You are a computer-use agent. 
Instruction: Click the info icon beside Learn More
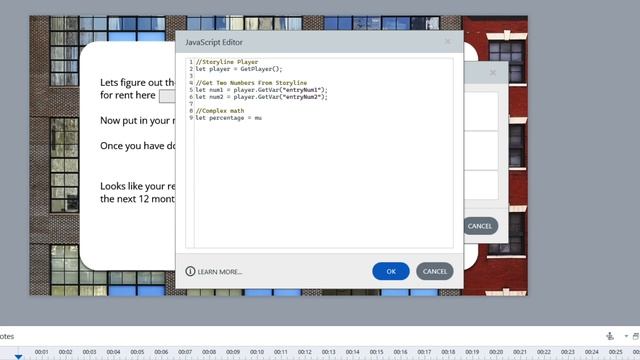(190, 271)
